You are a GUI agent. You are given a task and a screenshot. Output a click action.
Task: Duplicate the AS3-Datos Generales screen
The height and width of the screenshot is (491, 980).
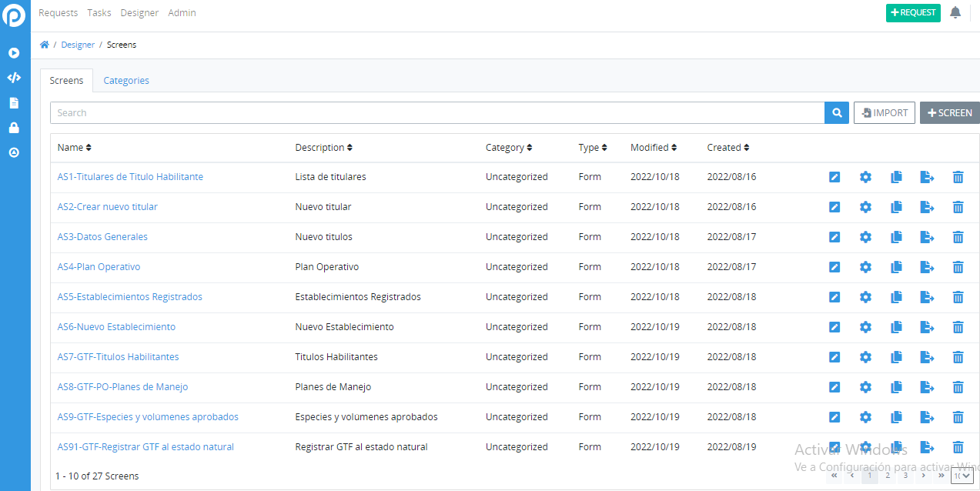(896, 237)
